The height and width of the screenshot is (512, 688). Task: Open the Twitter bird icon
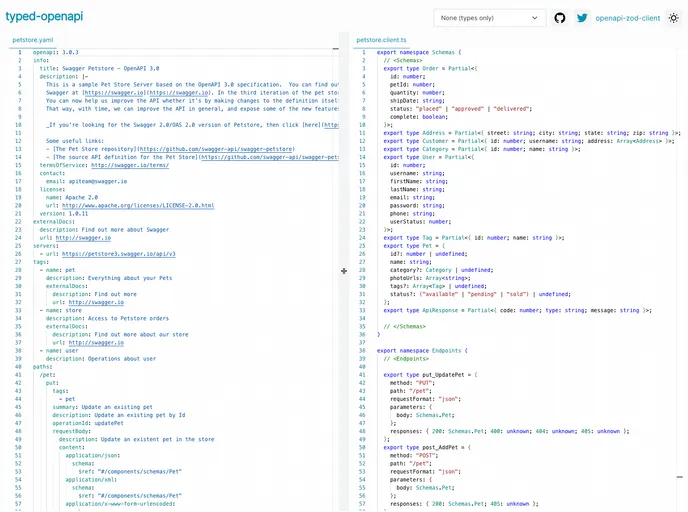(x=582, y=18)
